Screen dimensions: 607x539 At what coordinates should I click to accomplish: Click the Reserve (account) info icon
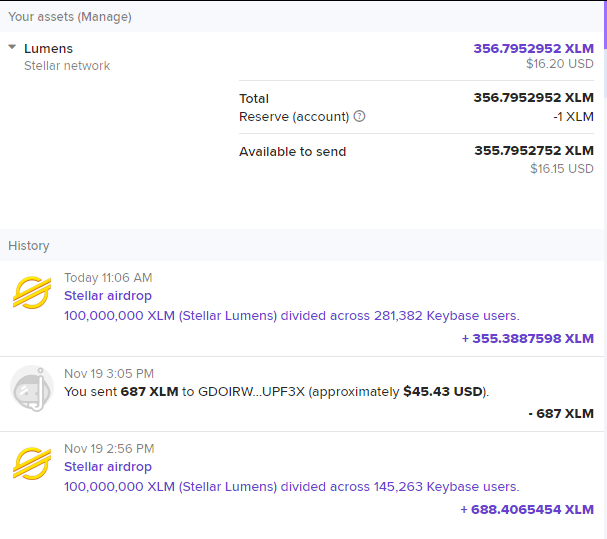click(360, 116)
